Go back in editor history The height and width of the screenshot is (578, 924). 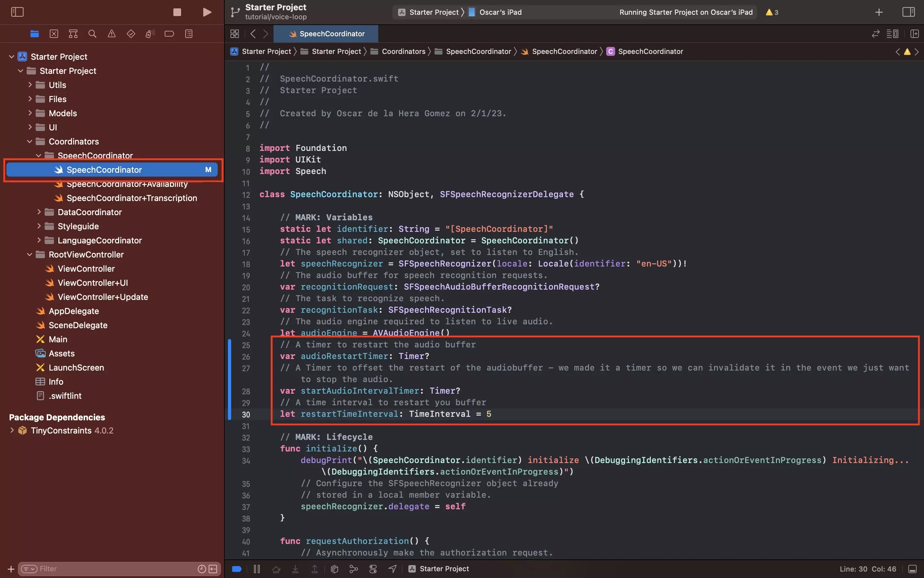[x=253, y=34]
